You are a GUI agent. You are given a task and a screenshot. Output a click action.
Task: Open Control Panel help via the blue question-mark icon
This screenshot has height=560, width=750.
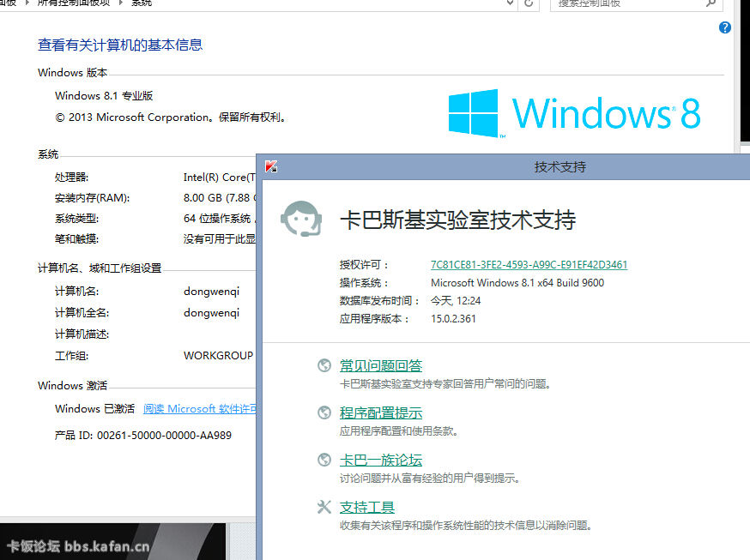(x=724, y=27)
